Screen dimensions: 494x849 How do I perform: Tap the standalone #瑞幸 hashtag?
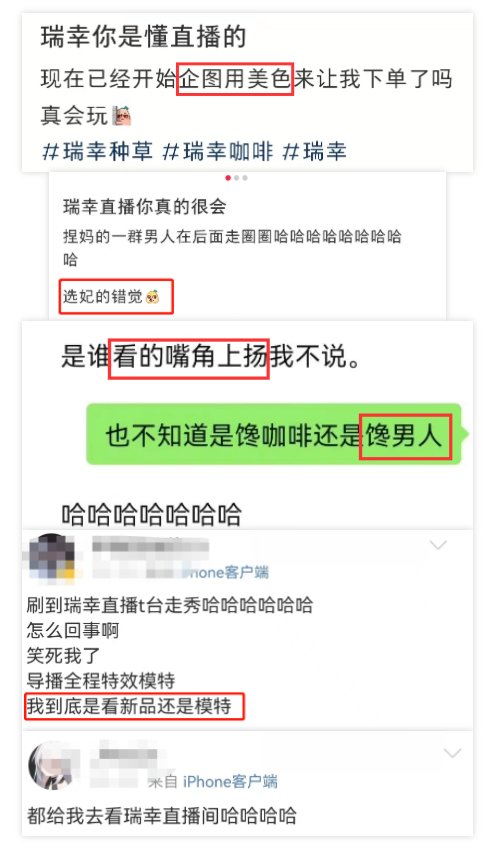pyautogui.click(x=314, y=151)
